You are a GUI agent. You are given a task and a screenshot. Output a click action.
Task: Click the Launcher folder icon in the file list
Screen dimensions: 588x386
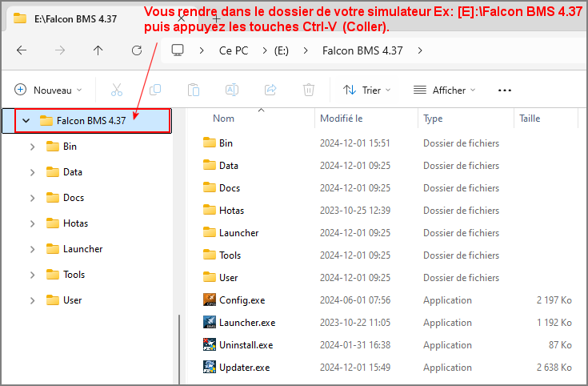tap(210, 232)
